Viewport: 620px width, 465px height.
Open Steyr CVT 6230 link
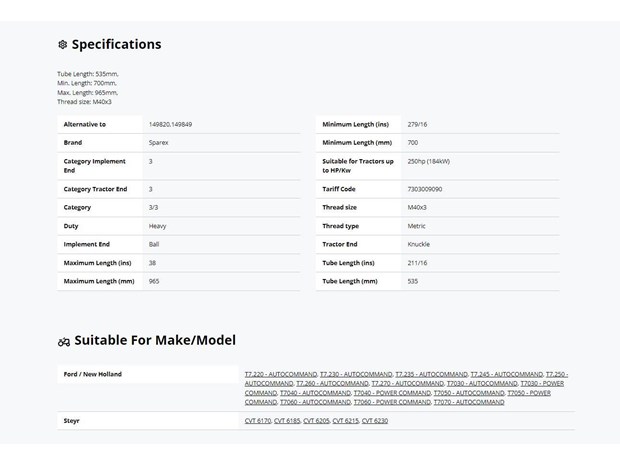coord(375,421)
